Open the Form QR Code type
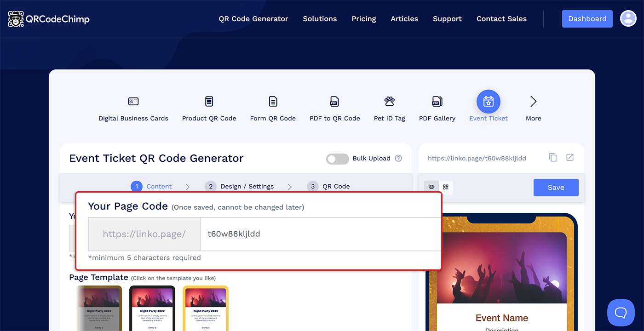 273,102
